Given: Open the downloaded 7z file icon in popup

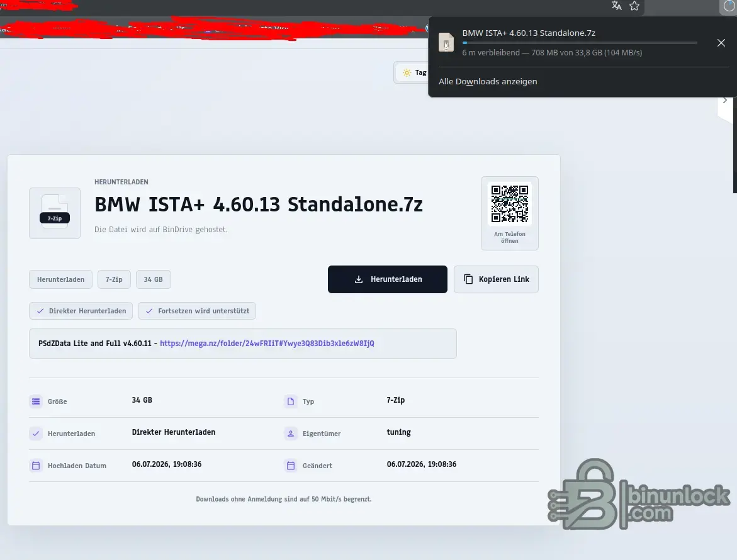Looking at the screenshot, I should (446, 42).
